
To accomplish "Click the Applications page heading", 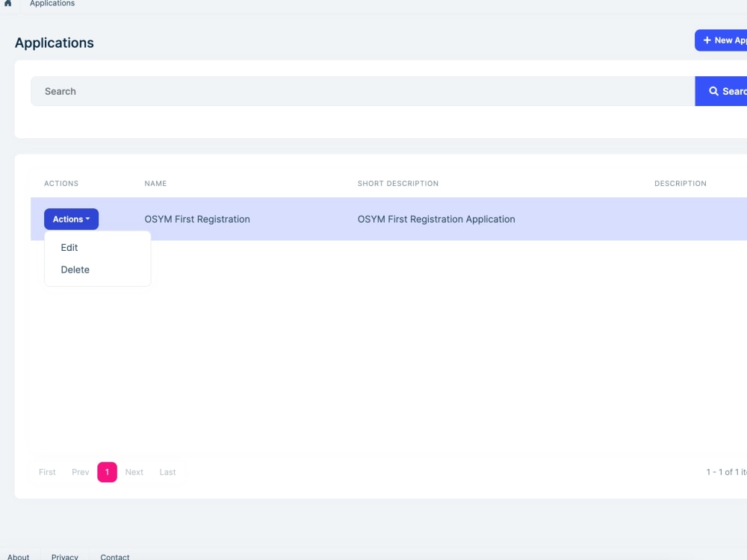I will (x=55, y=43).
